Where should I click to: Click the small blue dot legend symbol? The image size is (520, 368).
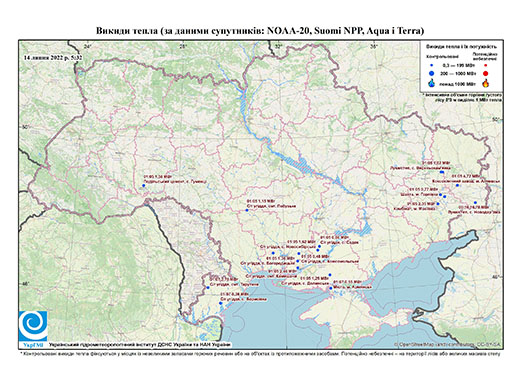pyautogui.click(x=432, y=66)
